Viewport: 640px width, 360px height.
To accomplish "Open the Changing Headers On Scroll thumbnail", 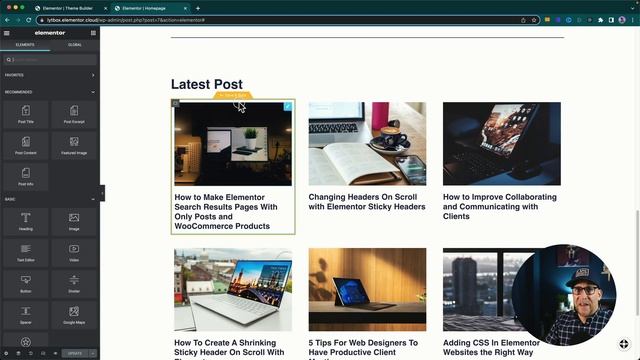I will [367, 144].
